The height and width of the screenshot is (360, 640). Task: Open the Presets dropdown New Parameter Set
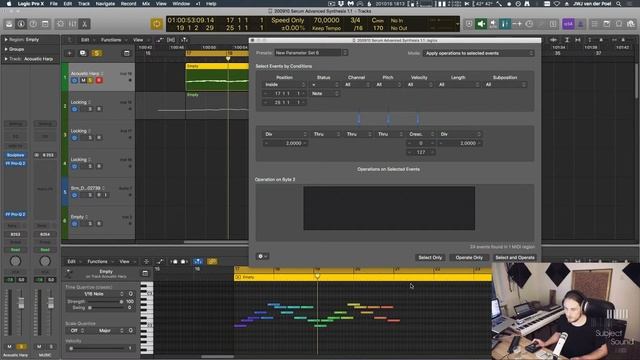tap(311, 53)
